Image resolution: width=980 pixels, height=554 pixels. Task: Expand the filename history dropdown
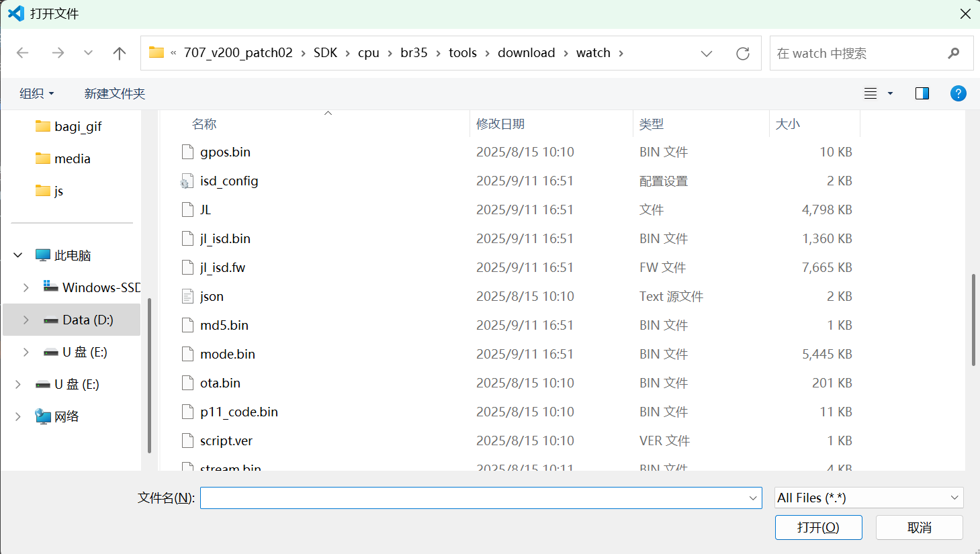pos(753,498)
